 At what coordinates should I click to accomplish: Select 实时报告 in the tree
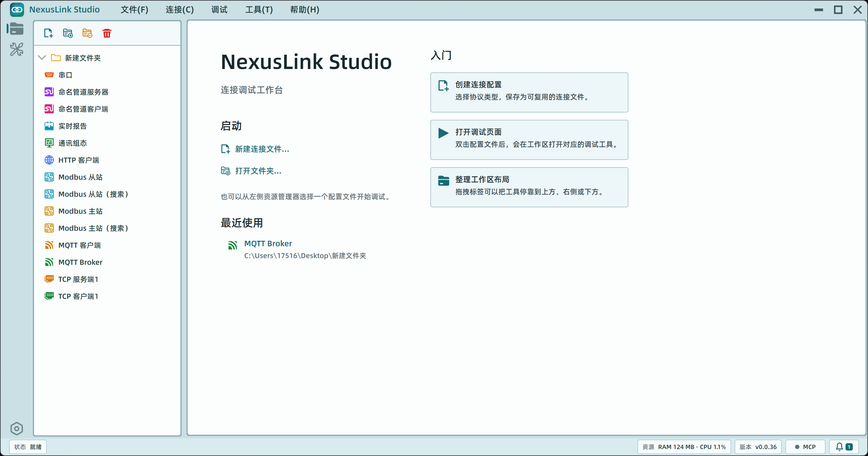tap(107, 126)
